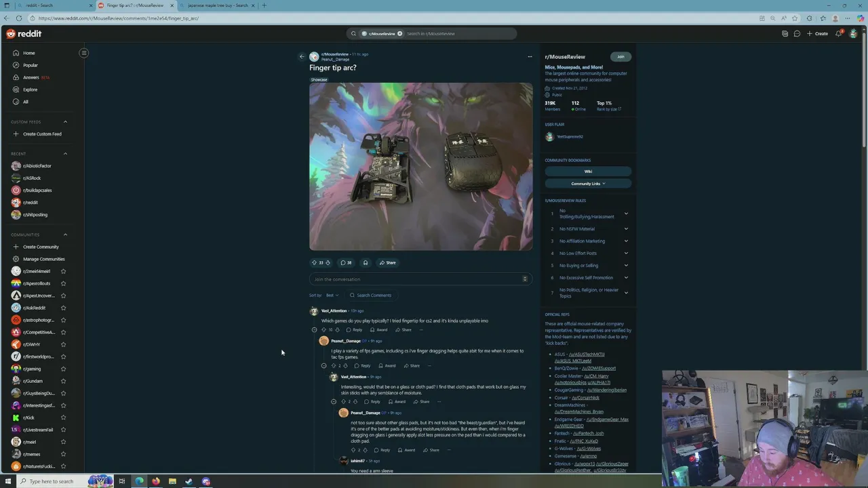Reply to Vast_Attention's top comment
This screenshot has width=868, height=488.
coord(355,330)
